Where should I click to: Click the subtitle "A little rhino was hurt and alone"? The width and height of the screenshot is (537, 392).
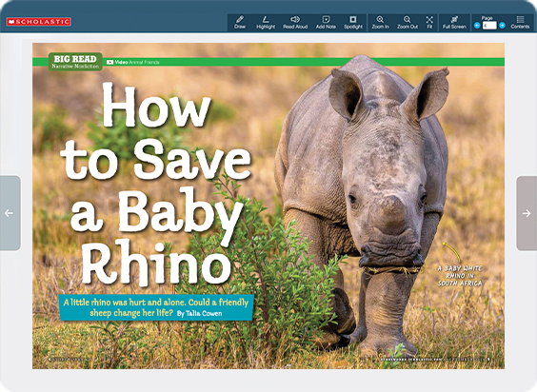pyautogui.click(x=125, y=303)
